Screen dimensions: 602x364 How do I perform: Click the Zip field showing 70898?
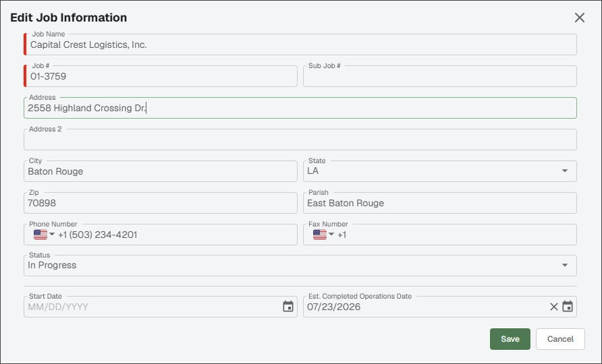[x=161, y=203]
